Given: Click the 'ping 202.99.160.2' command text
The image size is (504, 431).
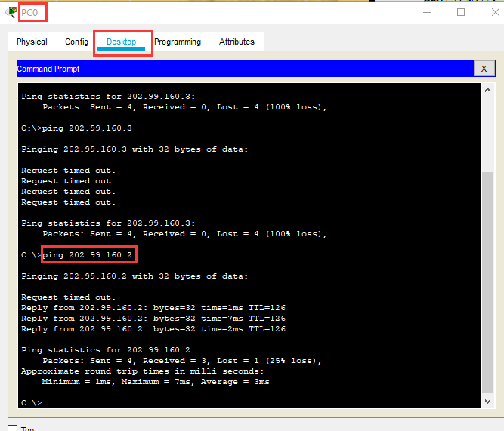Looking at the screenshot, I should pyautogui.click(x=88, y=255).
